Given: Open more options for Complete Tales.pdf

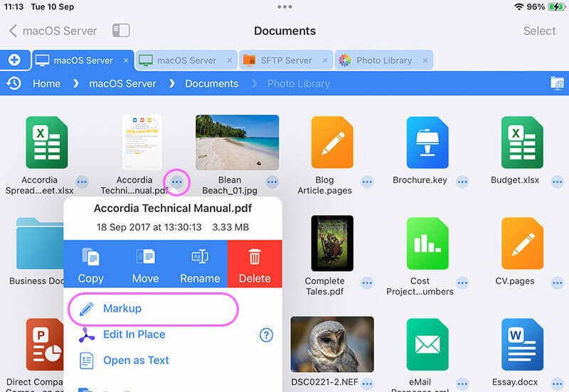Looking at the screenshot, I should tap(367, 282).
